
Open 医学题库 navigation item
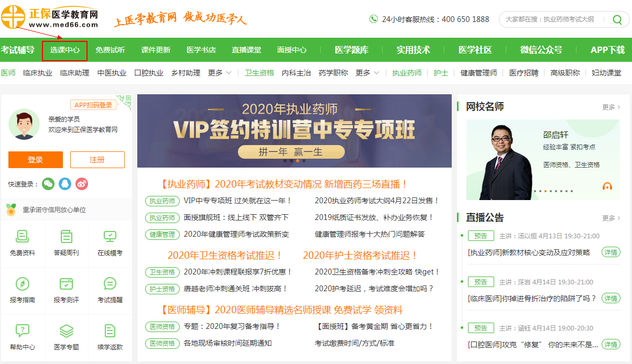point(352,50)
